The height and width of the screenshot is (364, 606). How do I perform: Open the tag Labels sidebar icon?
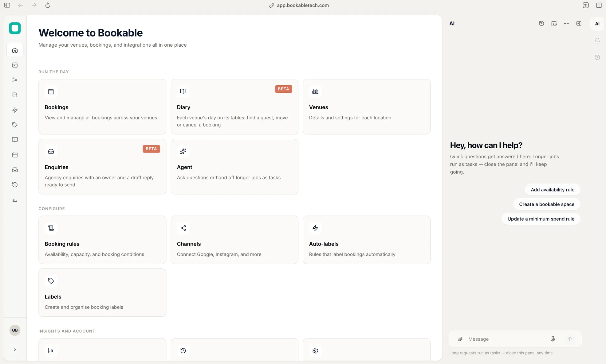[15, 125]
